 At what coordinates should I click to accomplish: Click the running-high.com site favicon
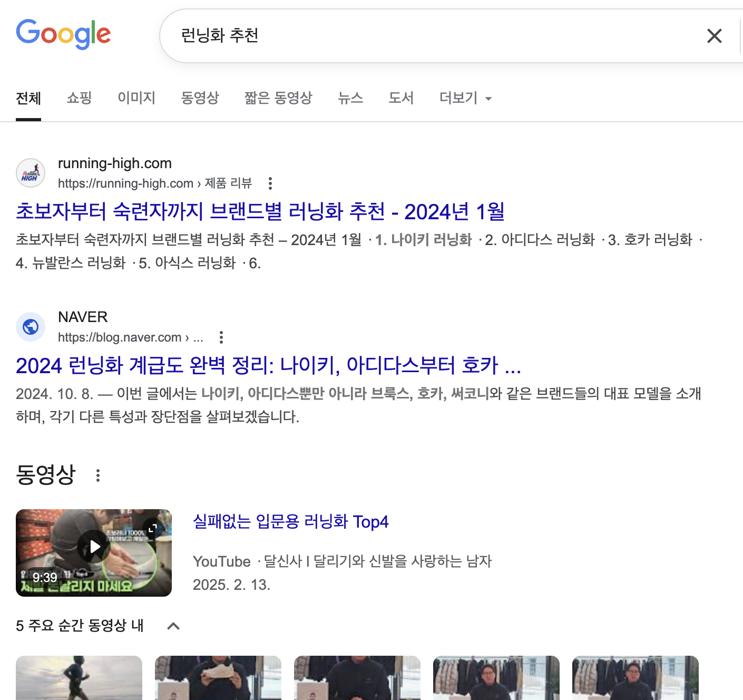(x=31, y=173)
